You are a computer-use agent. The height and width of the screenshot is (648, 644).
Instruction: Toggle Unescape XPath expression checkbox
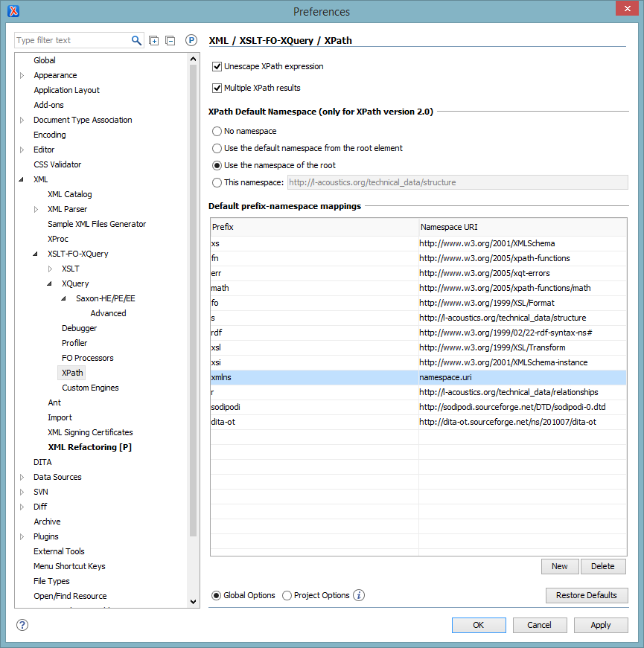(x=217, y=66)
